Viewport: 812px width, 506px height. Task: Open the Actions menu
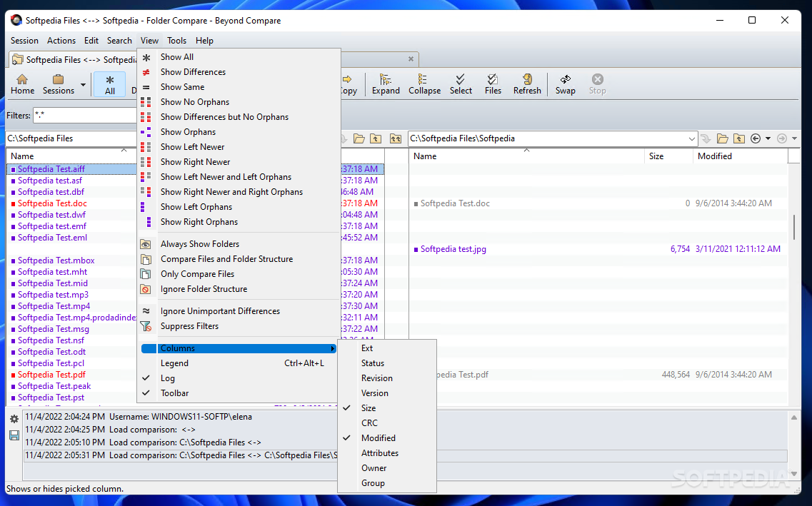pyautogui.click(x=61, y=41)
